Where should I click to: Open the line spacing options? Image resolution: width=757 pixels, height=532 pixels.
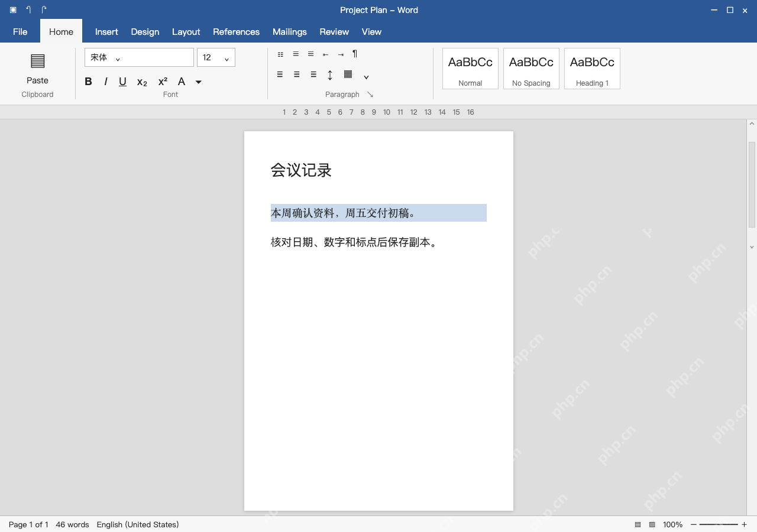330,75
